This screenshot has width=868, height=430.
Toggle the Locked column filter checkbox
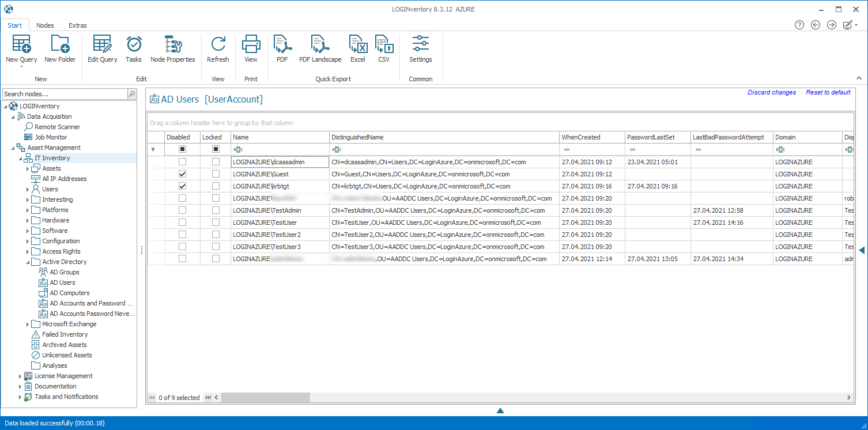click(x=216, y=149)
